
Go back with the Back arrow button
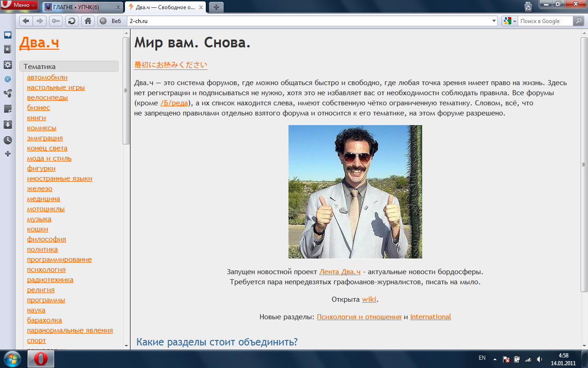tap(26, 21)
